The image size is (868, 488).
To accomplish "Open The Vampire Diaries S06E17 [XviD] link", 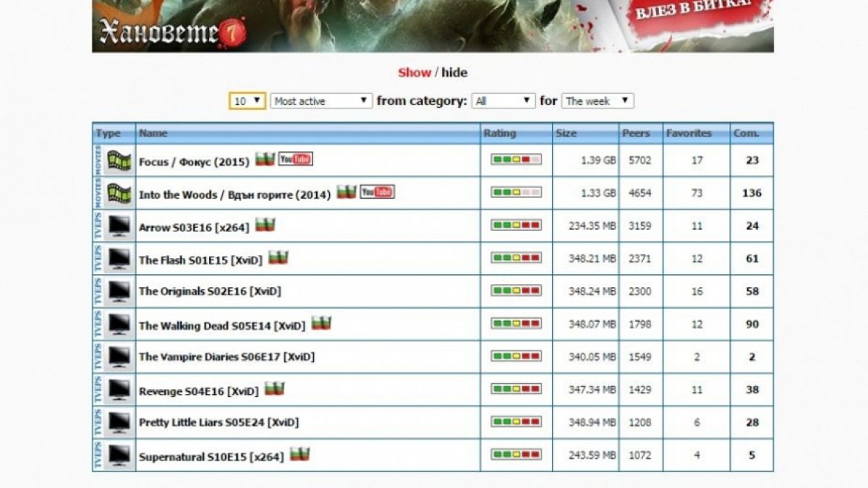I will 227,356.
